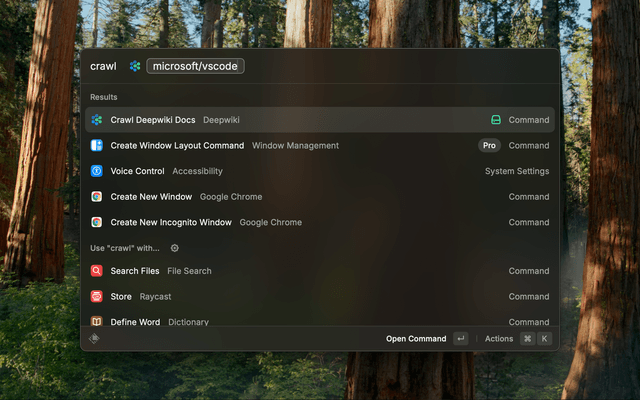Select the Search Files fallback command
Viewport: 640px width, 400px height.
point(320,271)
